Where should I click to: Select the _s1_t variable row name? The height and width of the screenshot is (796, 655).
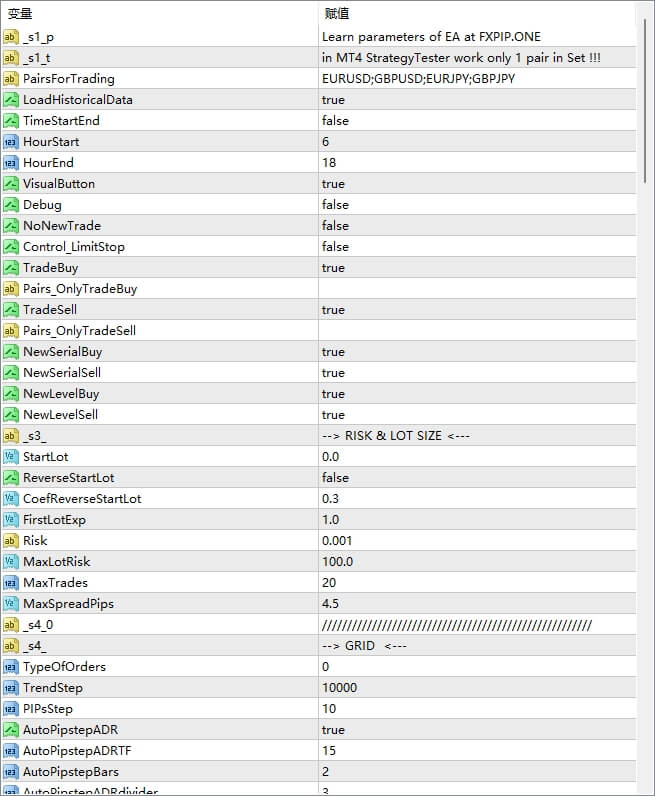(x=37, y=58)
